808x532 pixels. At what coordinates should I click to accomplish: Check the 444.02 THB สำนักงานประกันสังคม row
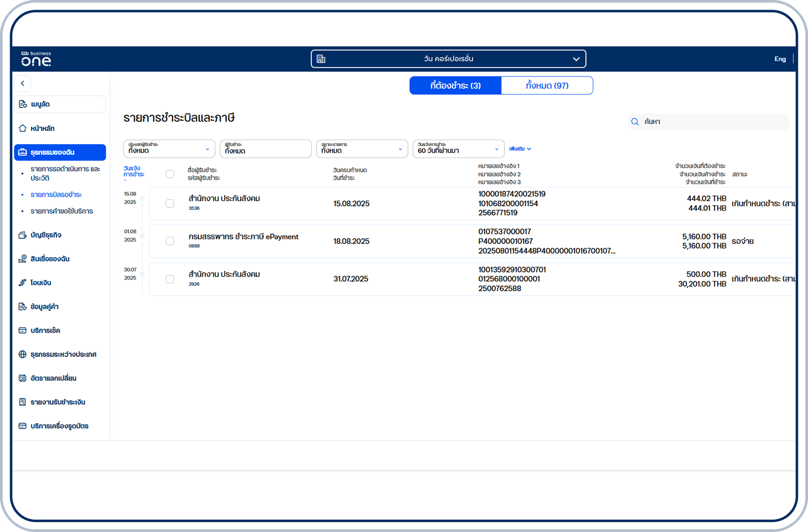point(170,203)
